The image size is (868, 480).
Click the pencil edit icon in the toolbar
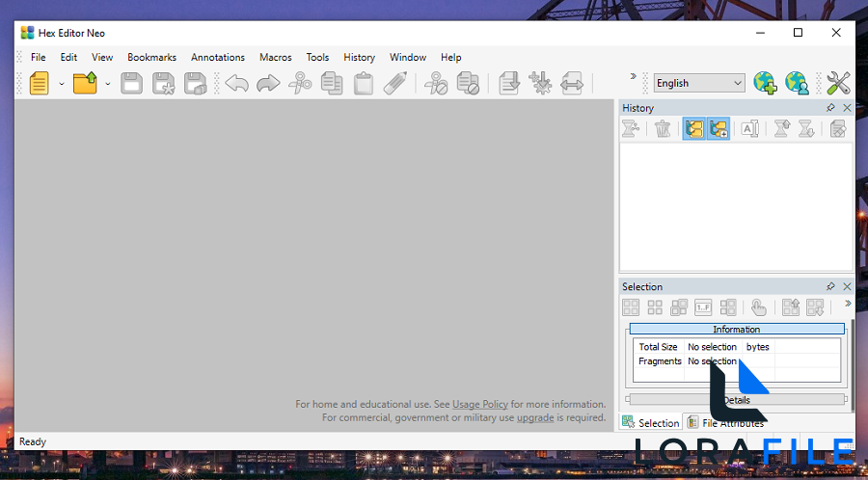[x=395, y=84]
